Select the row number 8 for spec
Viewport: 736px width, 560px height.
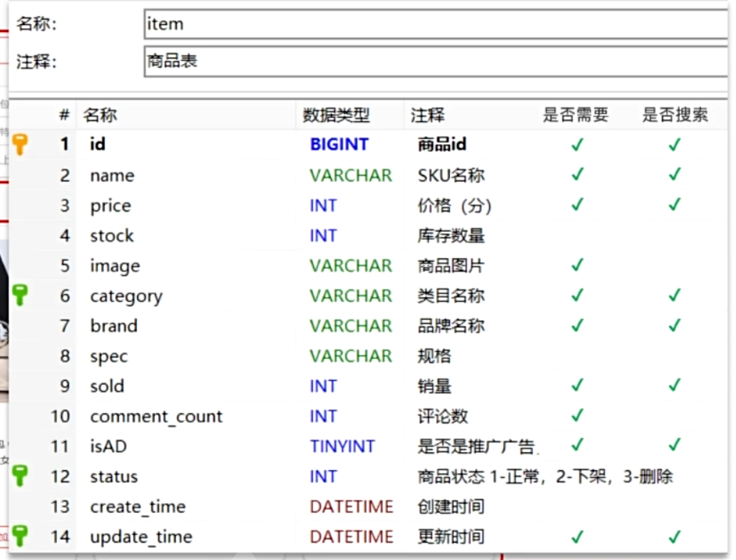65,356
